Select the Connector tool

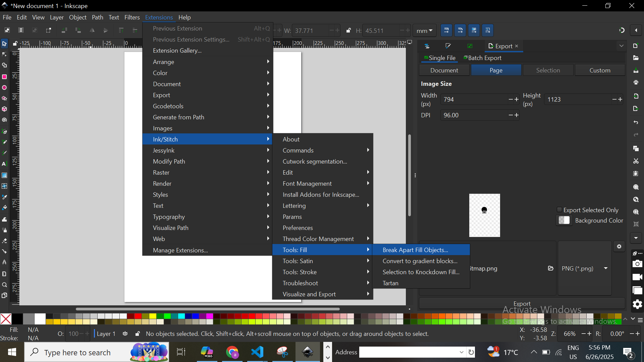pyautogui.click(x=4, y=252)
